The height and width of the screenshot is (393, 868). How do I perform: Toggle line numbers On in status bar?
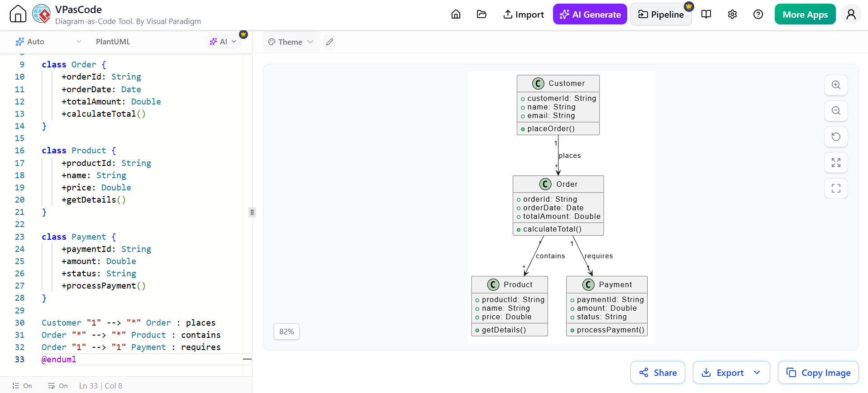point(22,386)
